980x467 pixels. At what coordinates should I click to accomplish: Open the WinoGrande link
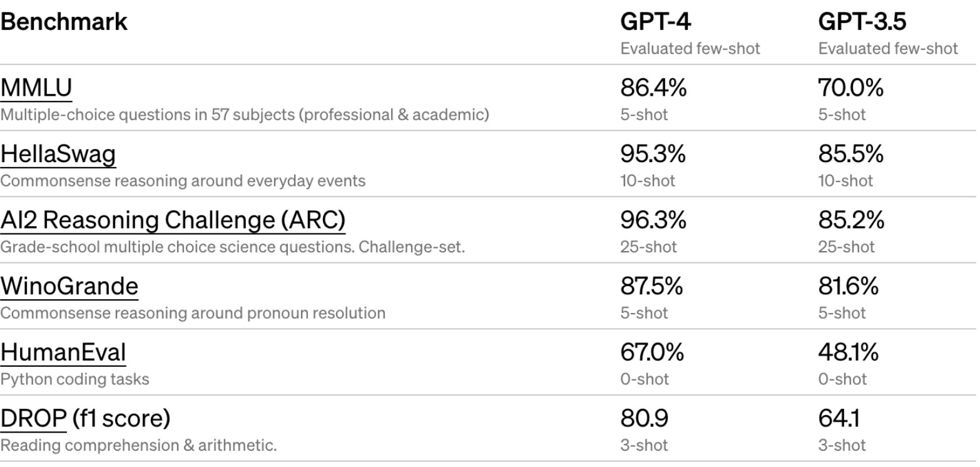click(69, 287)
